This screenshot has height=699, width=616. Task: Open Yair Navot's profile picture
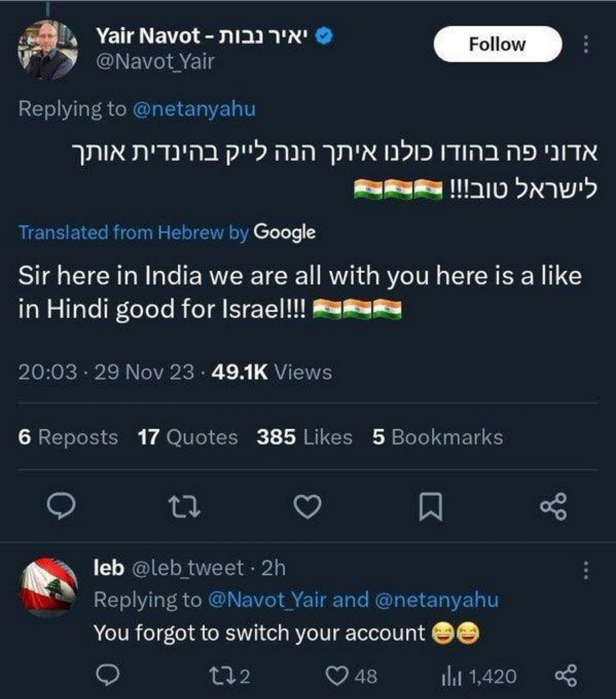pyautogui.click(x=47, y=49)
